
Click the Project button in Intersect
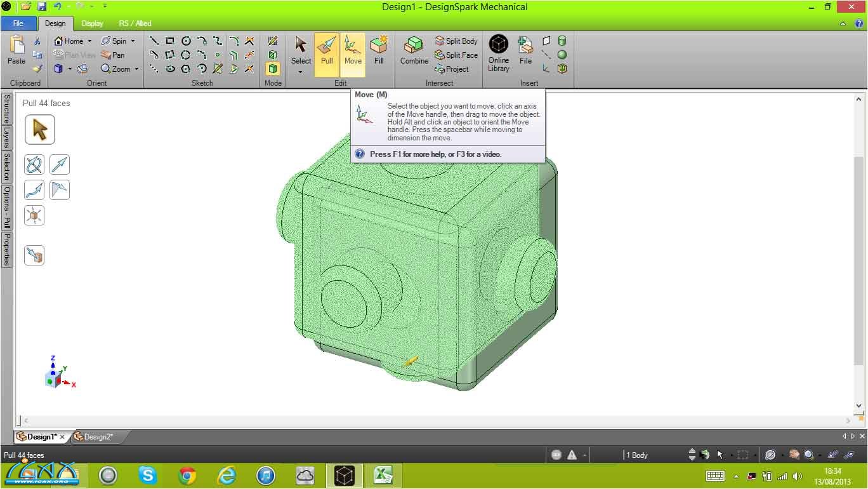click(x=452, y=69)
